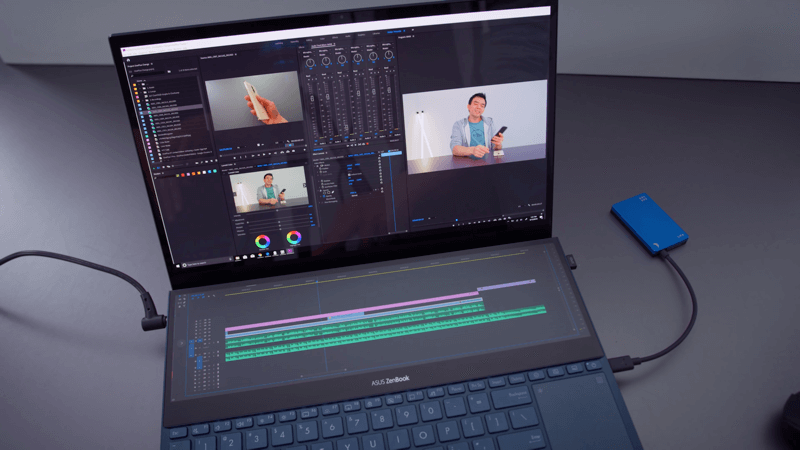Screen dimensions: 800x450
Task: Select the highlighted blue workspace tab at top
Action: (395, 32)
